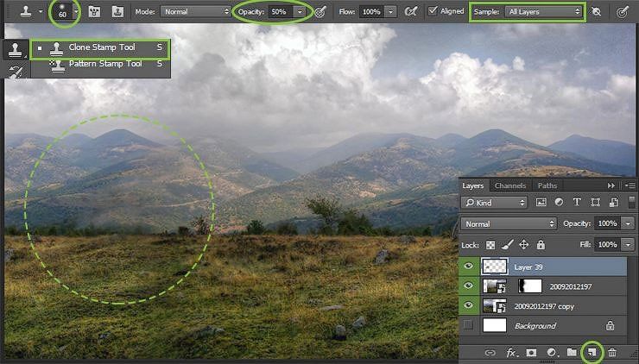The height and width of the screenshot is (364, 639).
Task: Open the Flow slider arrow
Action: tap(390, 12)
